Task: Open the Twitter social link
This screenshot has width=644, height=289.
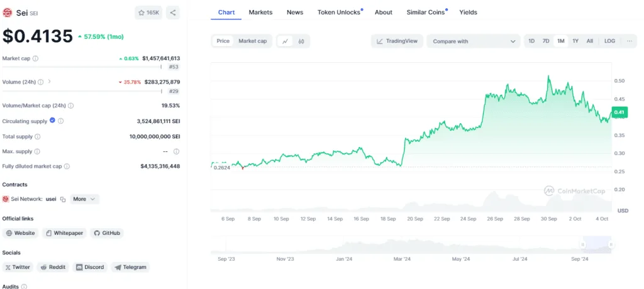Action: coord(18,267)
